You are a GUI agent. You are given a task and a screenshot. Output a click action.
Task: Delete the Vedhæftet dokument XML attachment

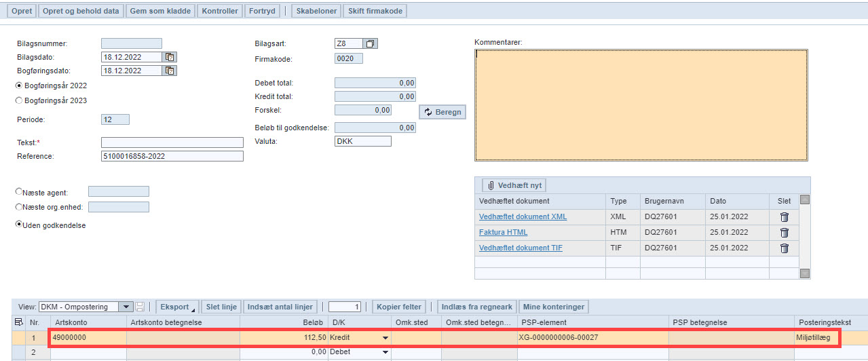click(784, 217)
